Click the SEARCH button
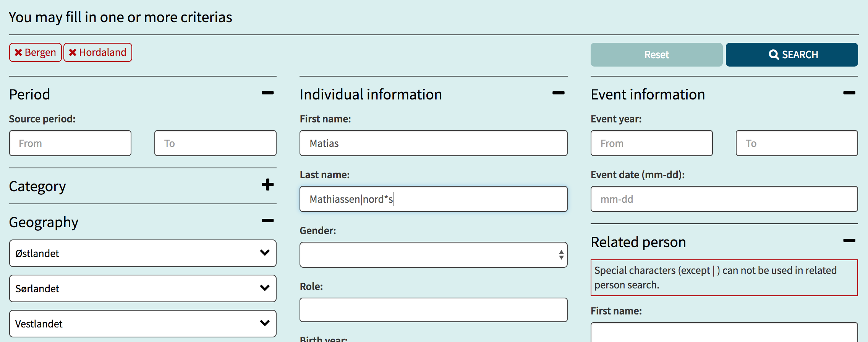Screen dimensions: 868x342 tap(792, 55)
